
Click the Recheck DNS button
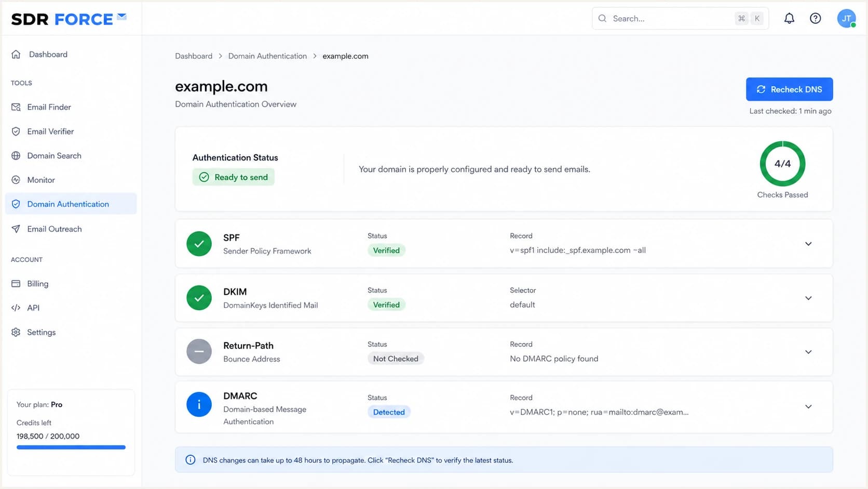(789, 89)
